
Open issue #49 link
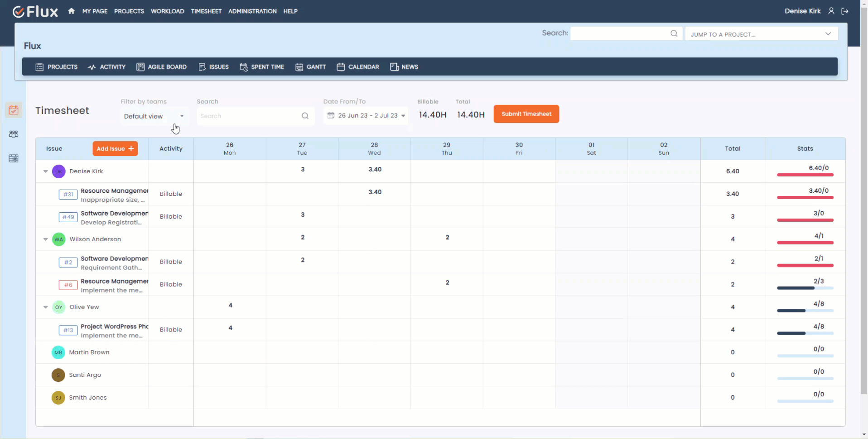coord(68,217)
